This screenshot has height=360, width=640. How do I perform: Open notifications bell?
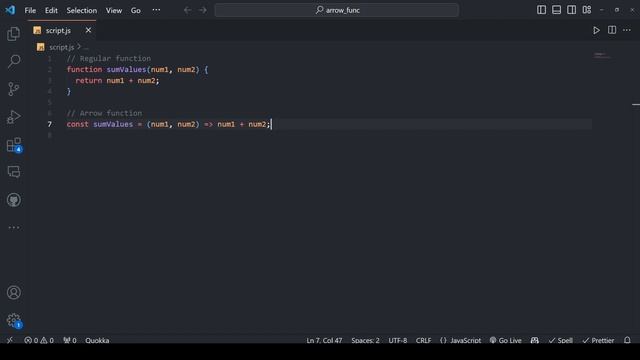pyautogui.click(x=627, y=340)
